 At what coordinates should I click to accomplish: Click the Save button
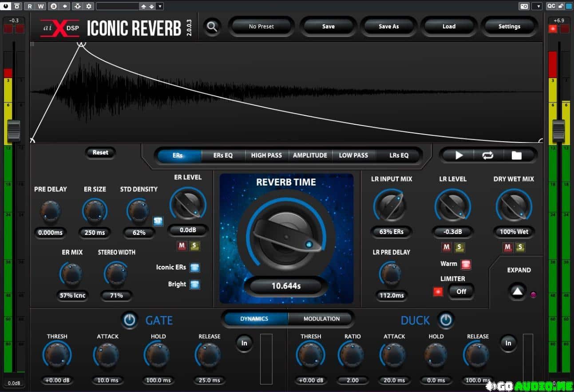[329, 27]
